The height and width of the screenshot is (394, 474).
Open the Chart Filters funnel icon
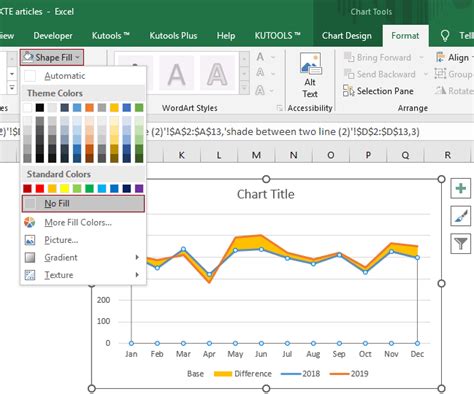pyautogui.click(x=461, y=243)
